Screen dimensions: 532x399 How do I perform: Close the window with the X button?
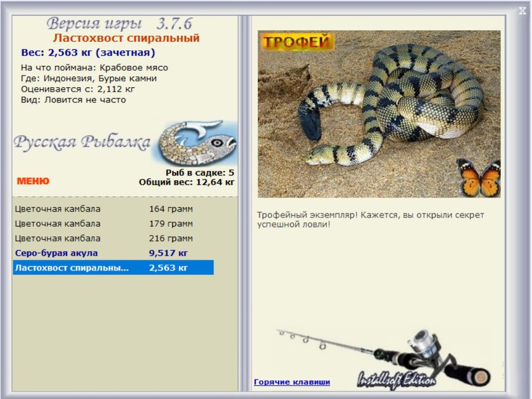click(522, 11)
